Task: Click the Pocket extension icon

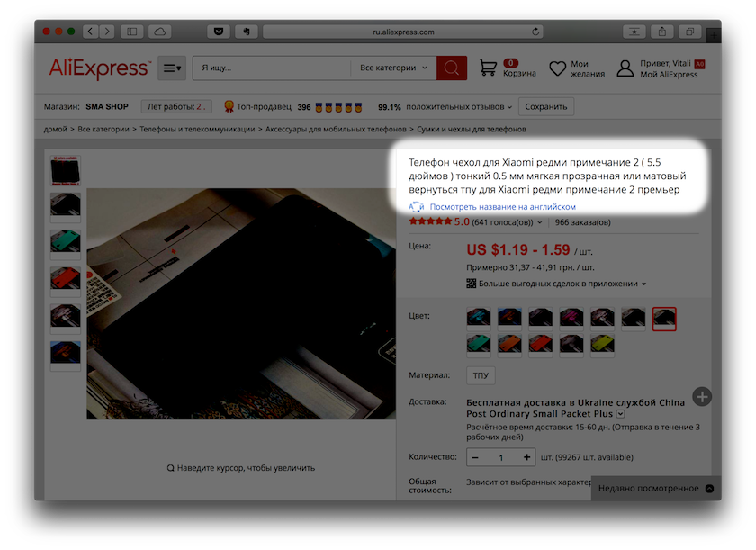Action: (x=219, y=32)
